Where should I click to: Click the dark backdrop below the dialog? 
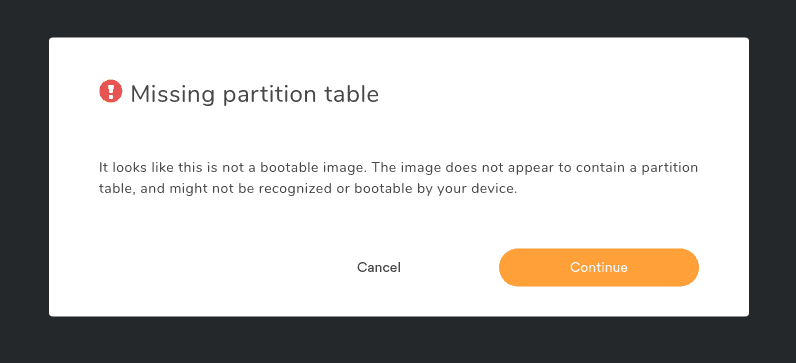pos(398,340)
